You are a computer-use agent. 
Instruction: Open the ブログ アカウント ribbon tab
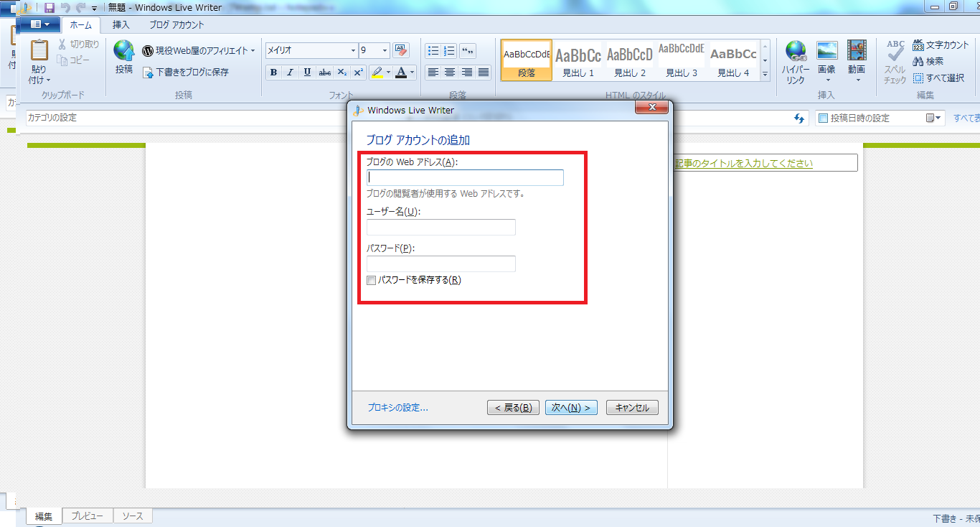pyautogui.click(x=176, y=24)
